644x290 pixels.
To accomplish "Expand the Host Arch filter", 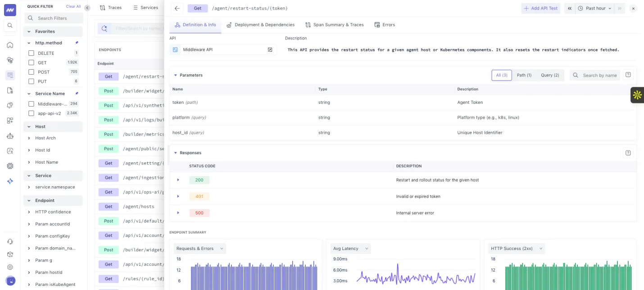I will (x=29, y=138).
